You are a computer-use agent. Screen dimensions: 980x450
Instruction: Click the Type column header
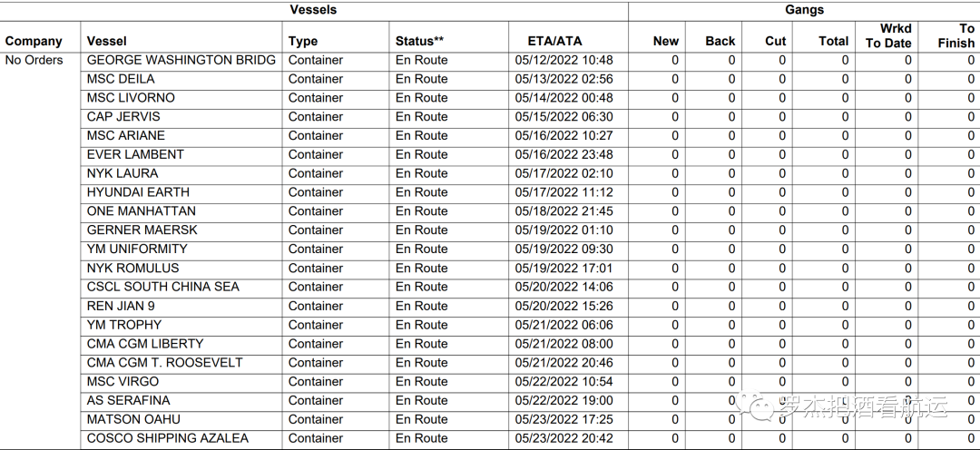[303, 41]
